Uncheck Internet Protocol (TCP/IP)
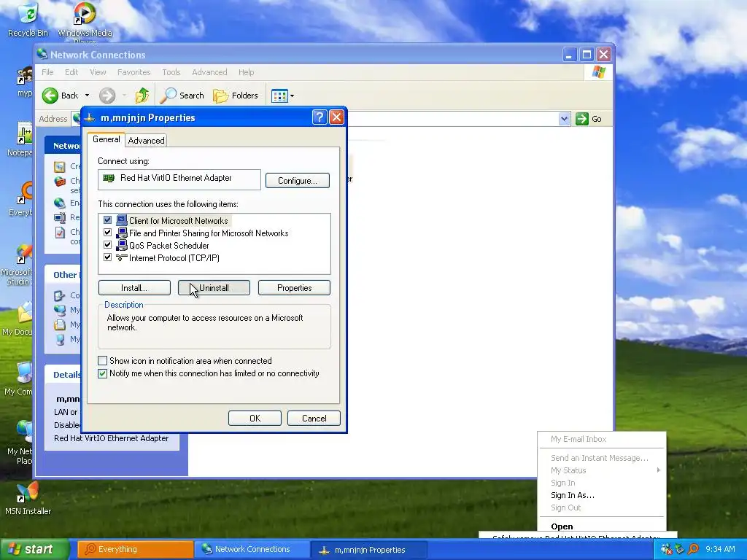Image resolution: width=747 pixels, height=560 pixels. pyautogui.click(x=107, y=257)
